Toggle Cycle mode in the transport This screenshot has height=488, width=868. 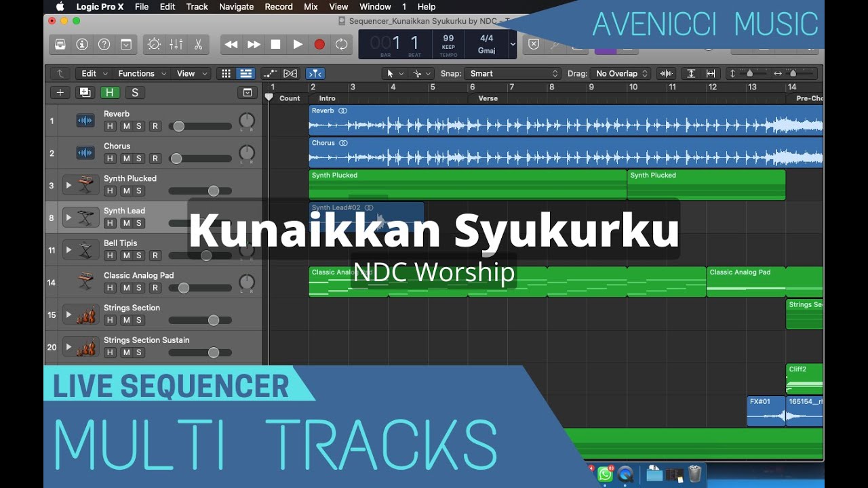342,44
